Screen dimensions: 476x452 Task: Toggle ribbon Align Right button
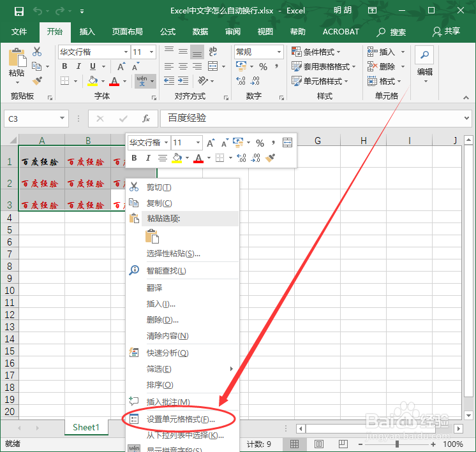[197, 66]
